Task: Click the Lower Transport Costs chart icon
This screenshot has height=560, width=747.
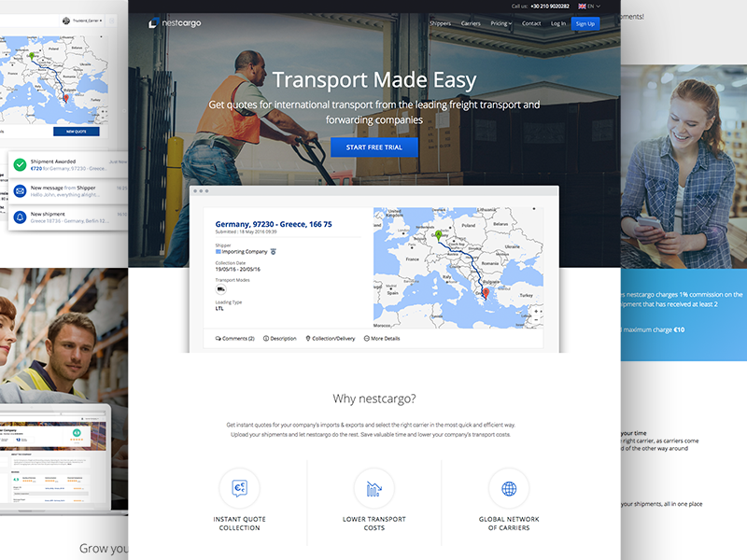Action: click(x=374, y=488)
